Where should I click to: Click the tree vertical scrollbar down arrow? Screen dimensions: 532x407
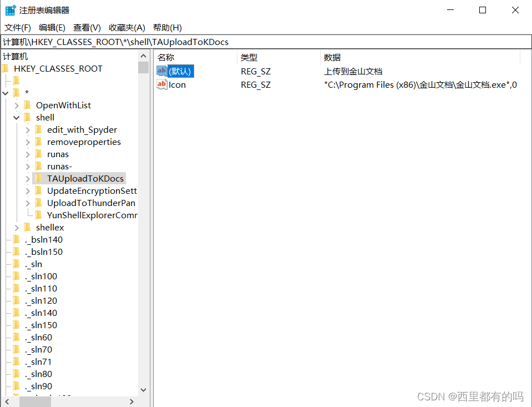point(144,390)
